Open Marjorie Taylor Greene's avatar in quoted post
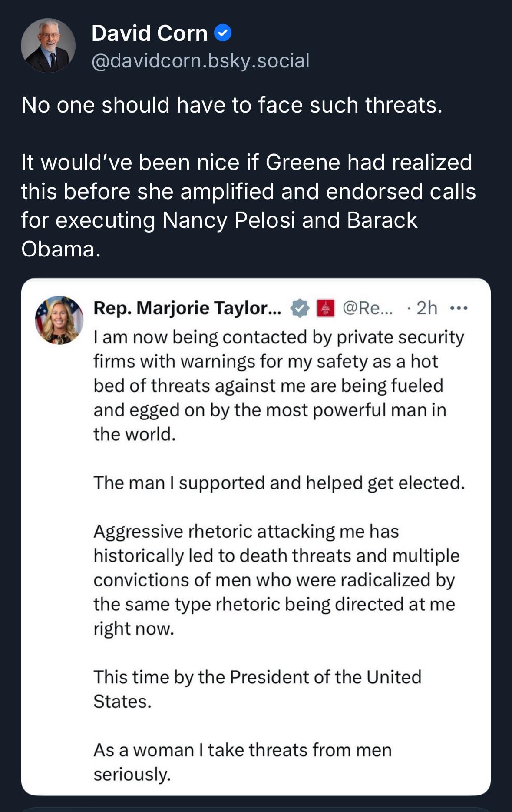 (59, 320)
